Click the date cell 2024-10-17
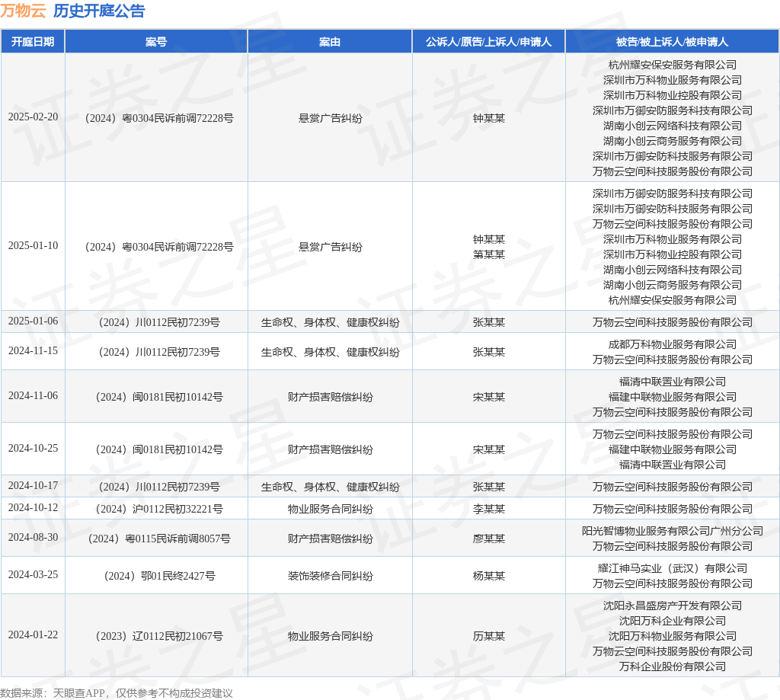This screenshot has width=780, height=700. (33, 486)
